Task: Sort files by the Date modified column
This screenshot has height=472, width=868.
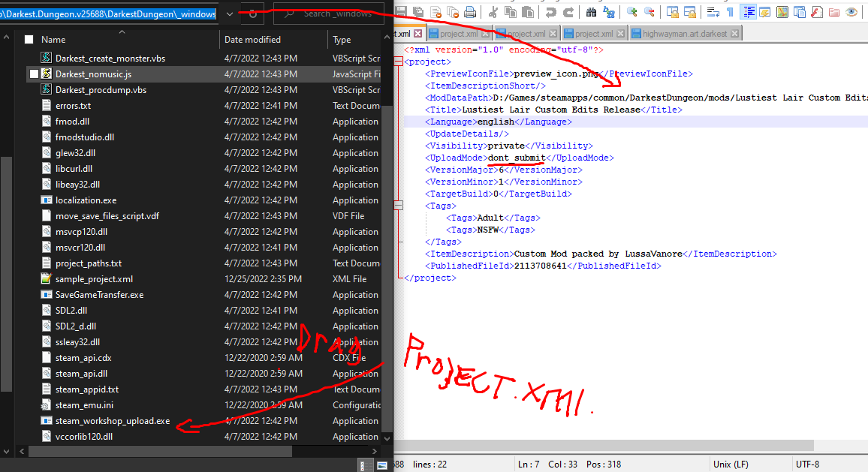Action: [x=252, y=40]
